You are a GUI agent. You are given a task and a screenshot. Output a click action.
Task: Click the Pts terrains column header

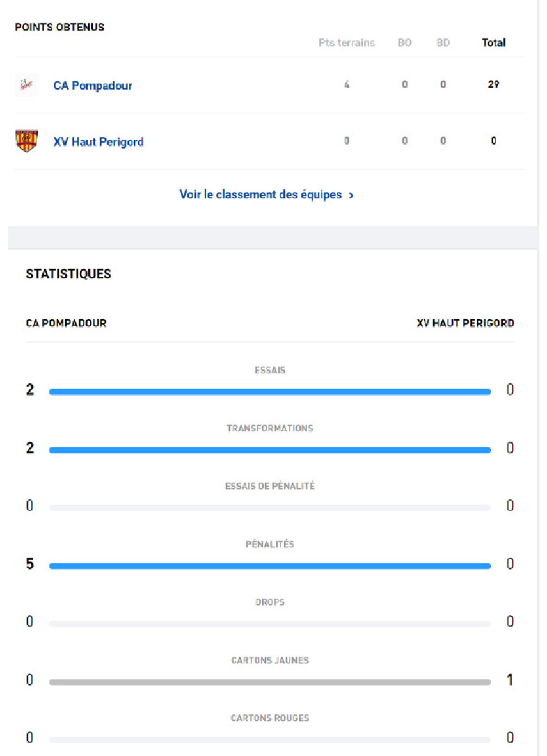click(x=347, y=43)
